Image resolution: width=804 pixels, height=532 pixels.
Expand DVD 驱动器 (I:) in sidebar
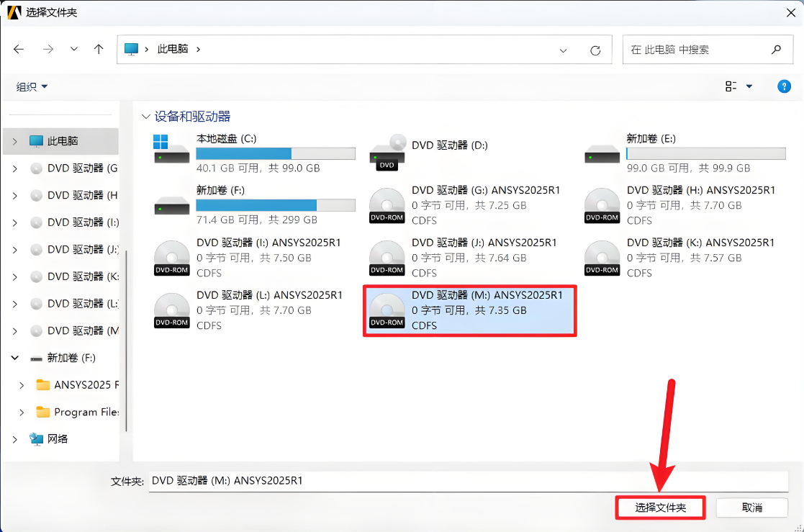tap(15, 222)
